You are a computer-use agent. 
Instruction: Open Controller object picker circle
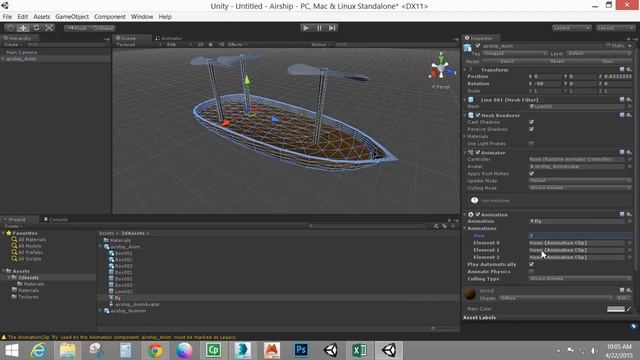(629, 159)
